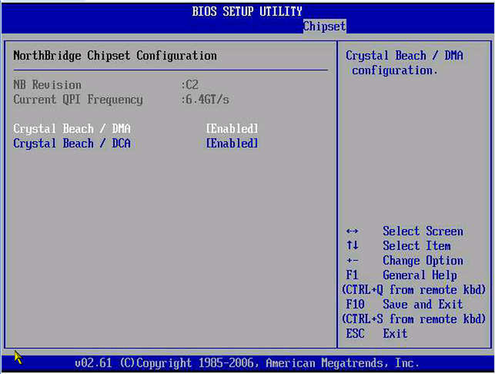This screenshot has height=374, width=495.
Task: Click the F10 key hint
Action: pos(355,304)
